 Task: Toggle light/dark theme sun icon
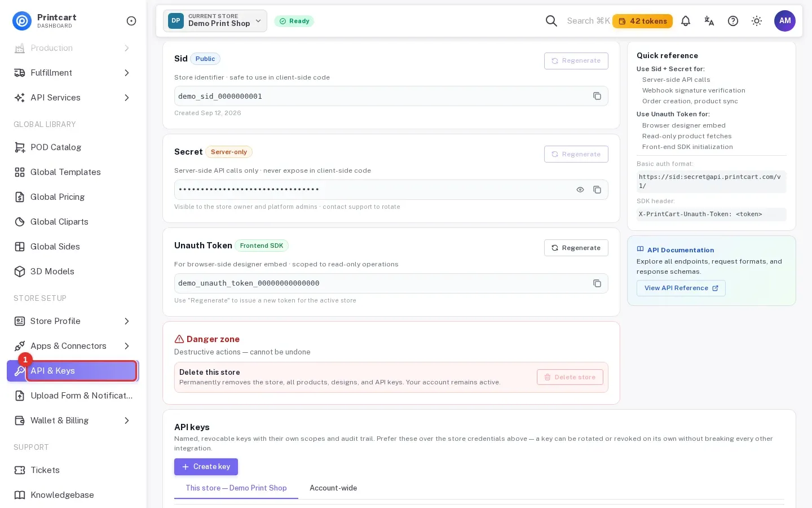pos(757,21)
